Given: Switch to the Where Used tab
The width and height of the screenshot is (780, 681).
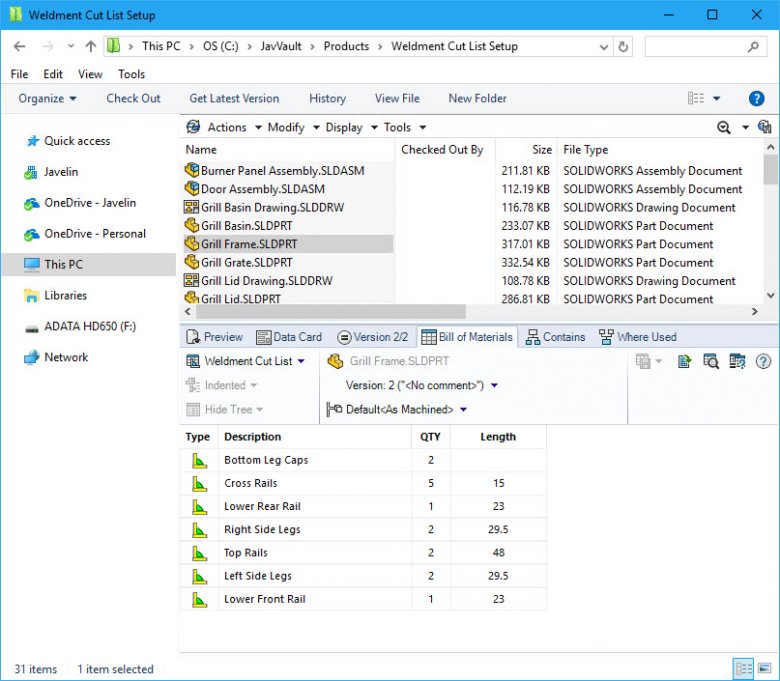Looking at the screenshot, I should (x=638, y=337).
